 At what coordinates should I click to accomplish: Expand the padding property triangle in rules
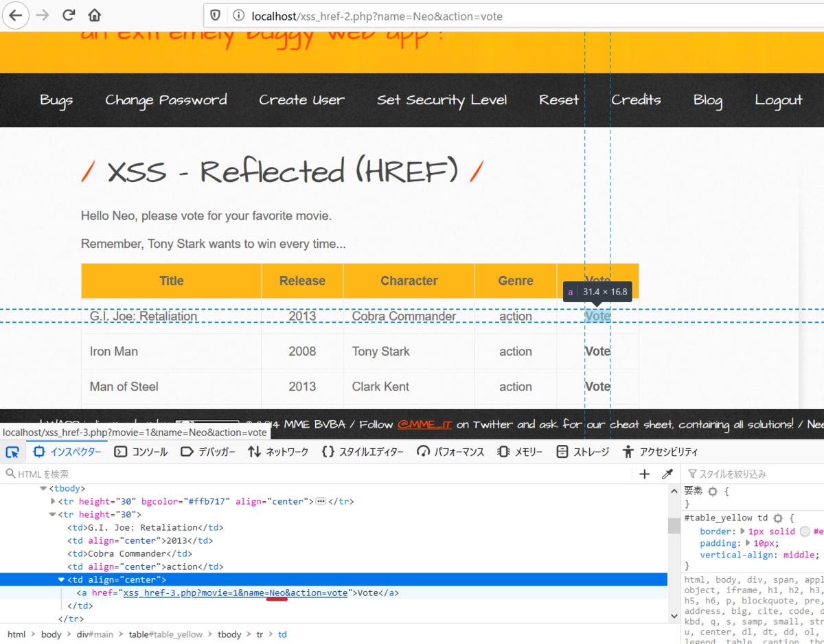click(x=748, y=543)
